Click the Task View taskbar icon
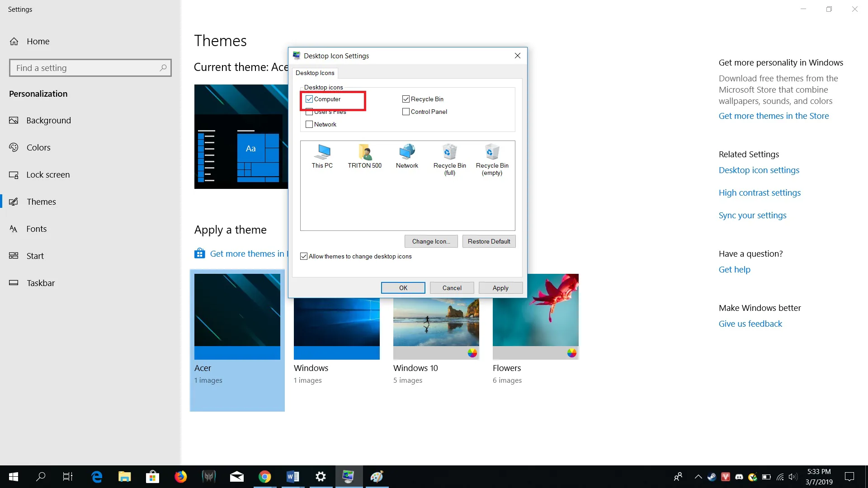The image size is (868, 488). point(68,477)
